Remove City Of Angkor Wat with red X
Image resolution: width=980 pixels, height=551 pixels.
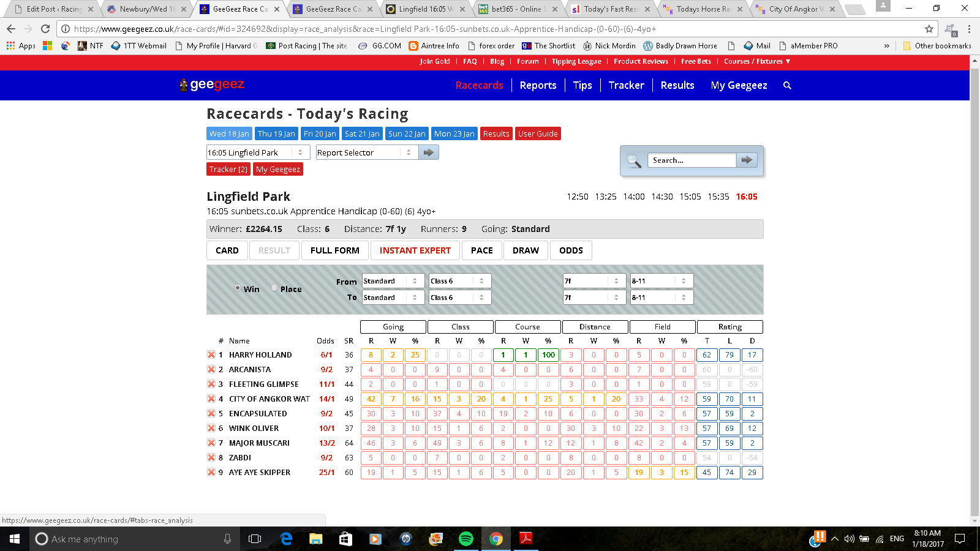(x=211, y=399)
